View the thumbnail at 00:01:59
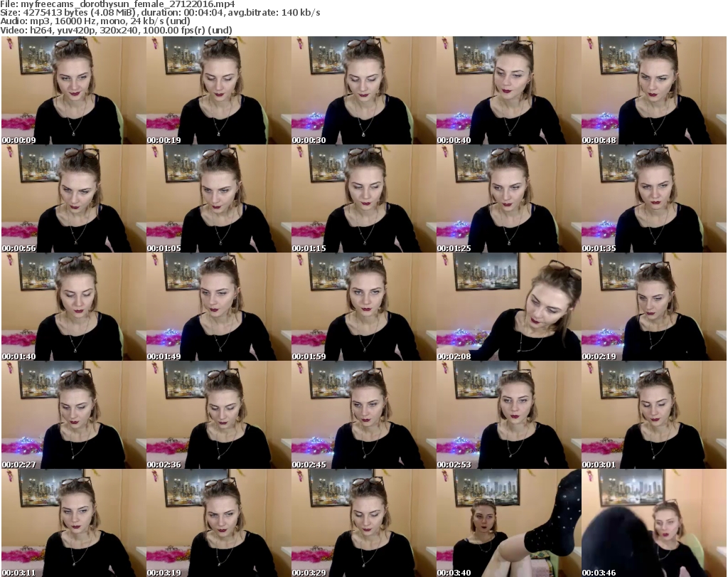Viewport: 728px width, 577px height. 364,307
